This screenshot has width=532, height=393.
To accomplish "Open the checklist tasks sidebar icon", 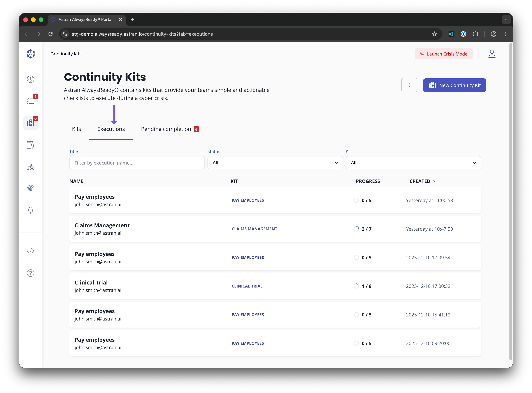I will (30, 101).
